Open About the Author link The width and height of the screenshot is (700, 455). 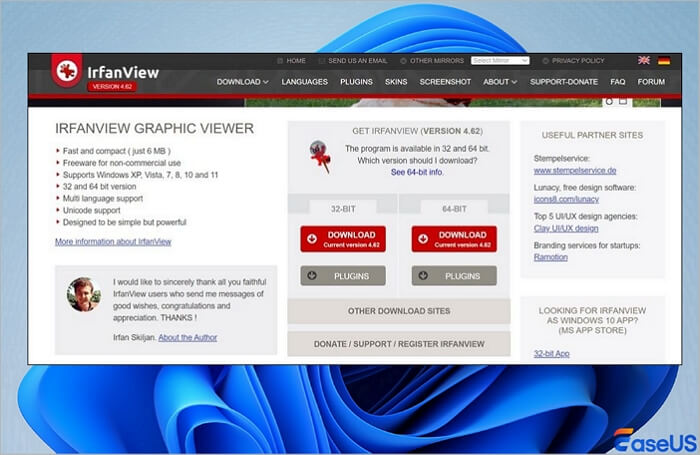point(188,338)
